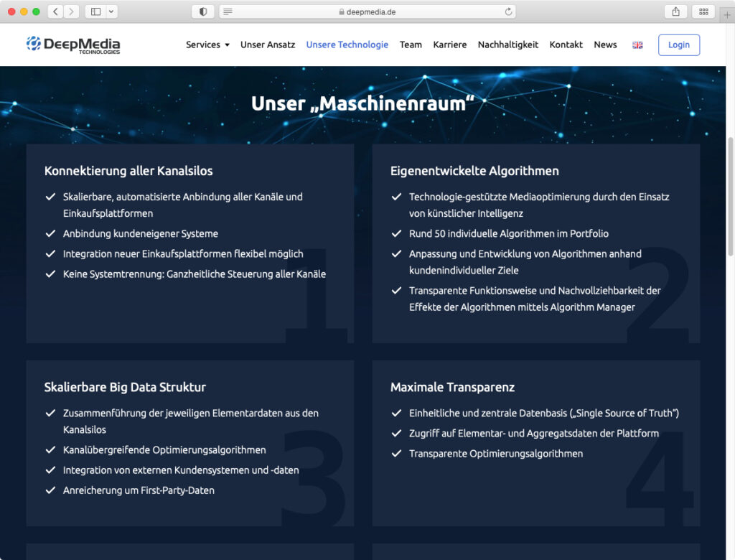
Task: Expand the Services dropdown menu
Action: pos(207,45)
